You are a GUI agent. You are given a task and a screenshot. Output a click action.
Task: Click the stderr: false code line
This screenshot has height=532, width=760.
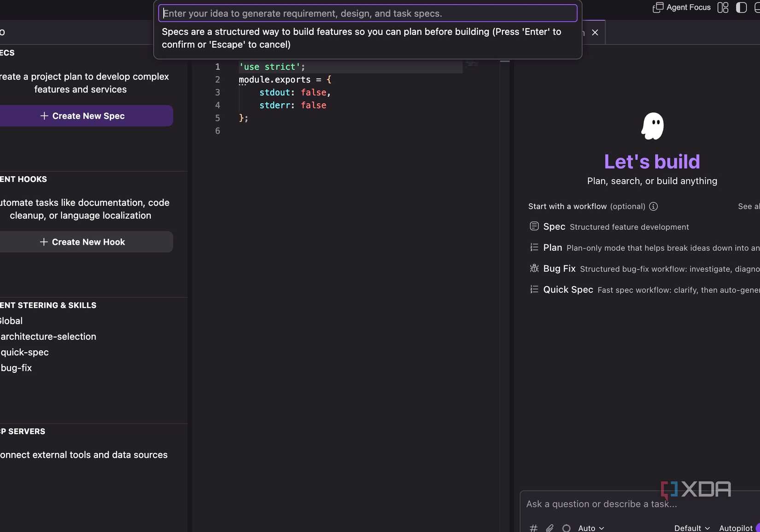(292, 105)
